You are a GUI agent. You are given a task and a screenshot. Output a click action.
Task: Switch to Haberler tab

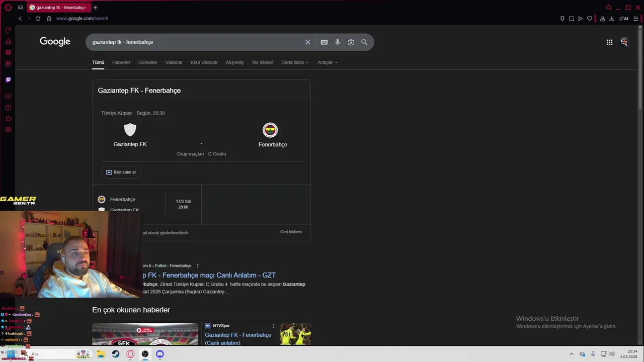click(x=121, y=62)
